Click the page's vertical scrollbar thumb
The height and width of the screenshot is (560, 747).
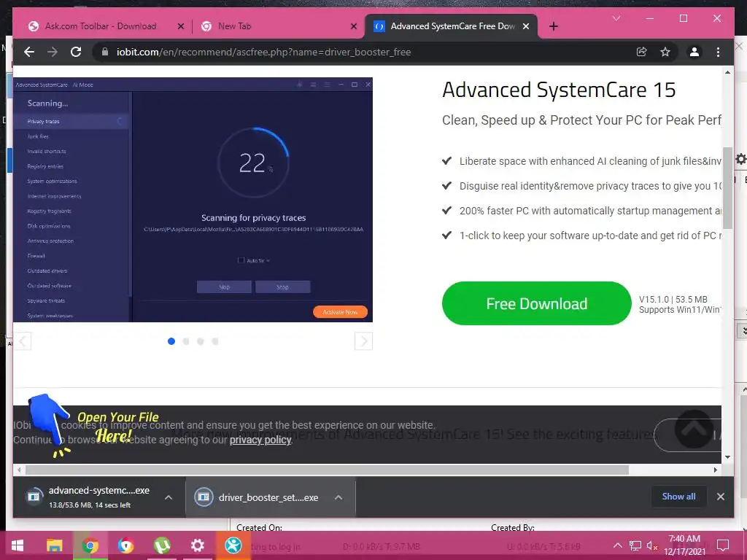point(727,188)
